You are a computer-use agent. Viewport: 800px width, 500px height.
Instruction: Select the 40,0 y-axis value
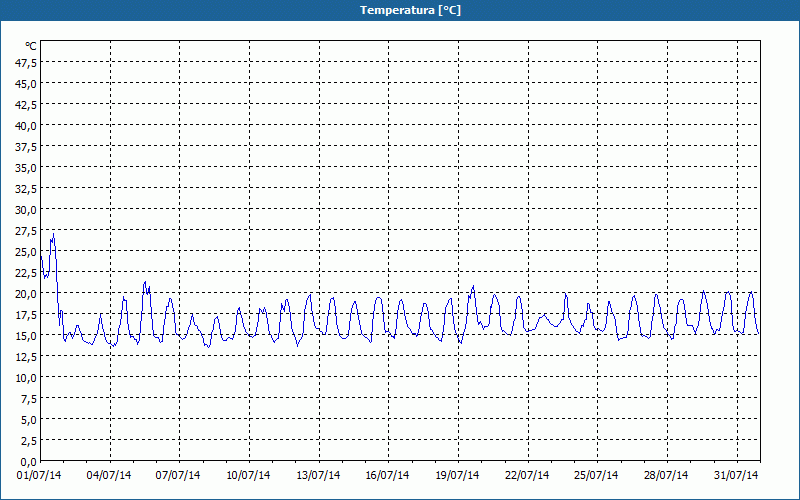coord(26,126)
